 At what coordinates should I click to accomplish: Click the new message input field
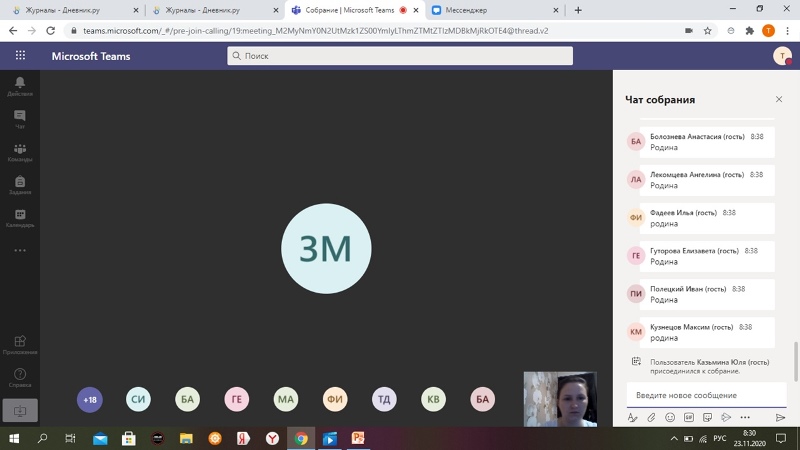pos(706,395)
